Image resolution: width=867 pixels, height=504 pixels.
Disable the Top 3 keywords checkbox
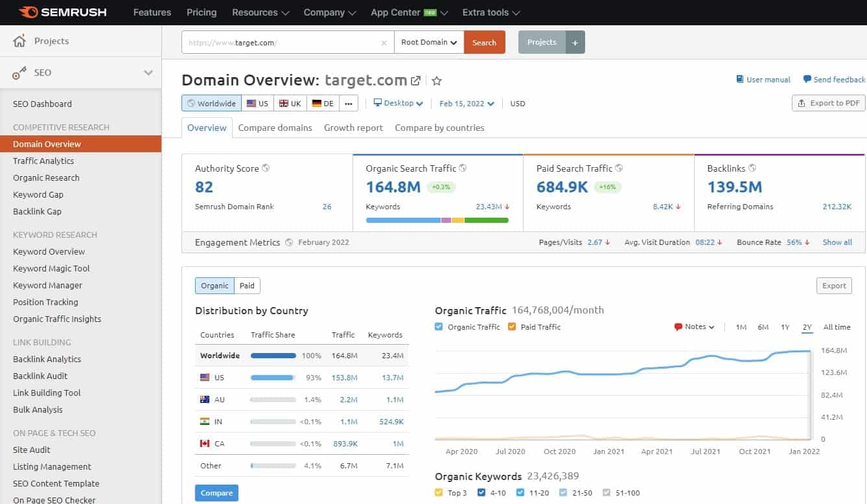pos(439,492)
